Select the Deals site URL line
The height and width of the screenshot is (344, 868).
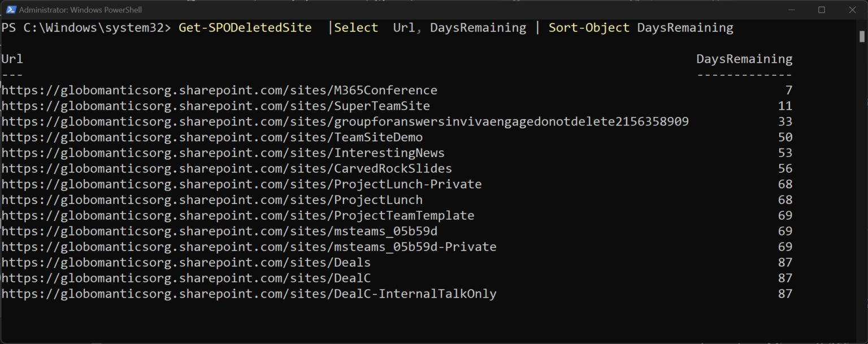tap(185, 262)
